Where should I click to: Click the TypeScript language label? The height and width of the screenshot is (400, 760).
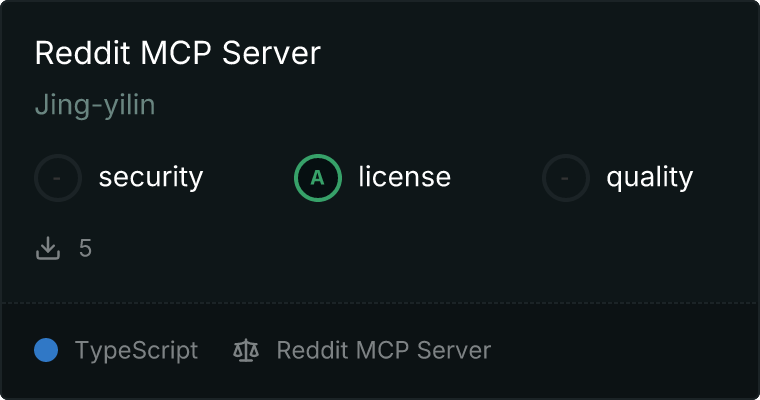click(137, 351)
